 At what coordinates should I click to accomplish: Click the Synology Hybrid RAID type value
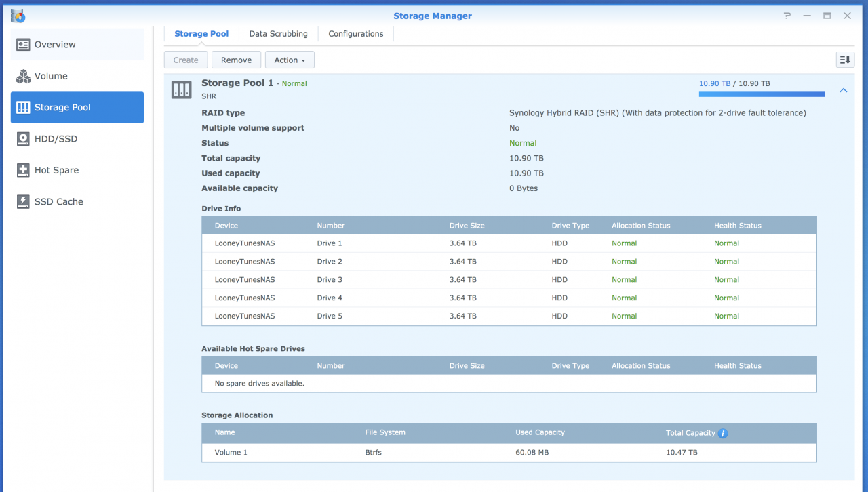(x=658, y=113)
